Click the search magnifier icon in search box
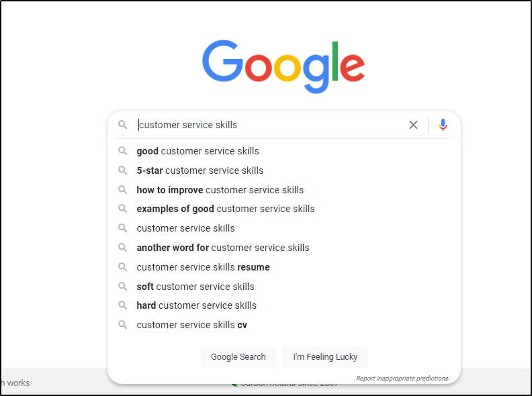This screenshot has height=396, width=532. click(122, 125)
